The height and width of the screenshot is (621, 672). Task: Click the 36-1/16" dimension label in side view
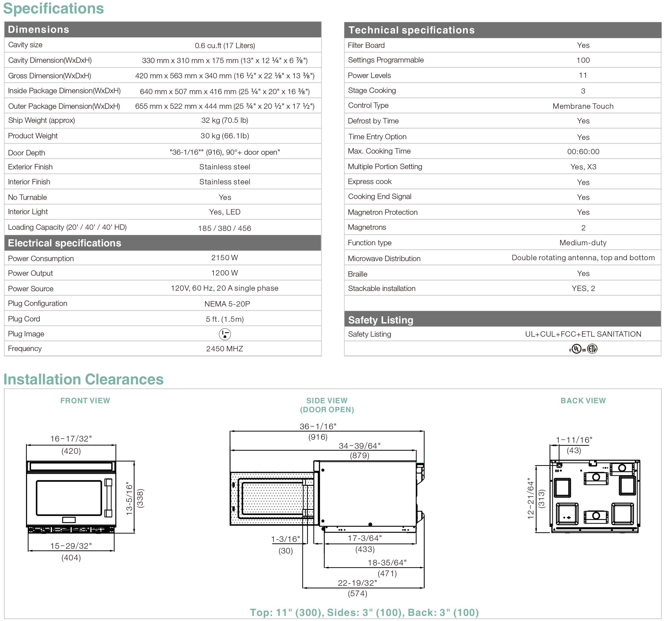pos(318,427)
